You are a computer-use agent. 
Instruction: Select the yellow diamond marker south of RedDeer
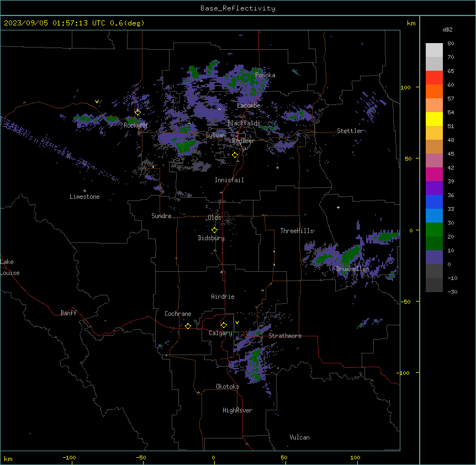point(235,155)
